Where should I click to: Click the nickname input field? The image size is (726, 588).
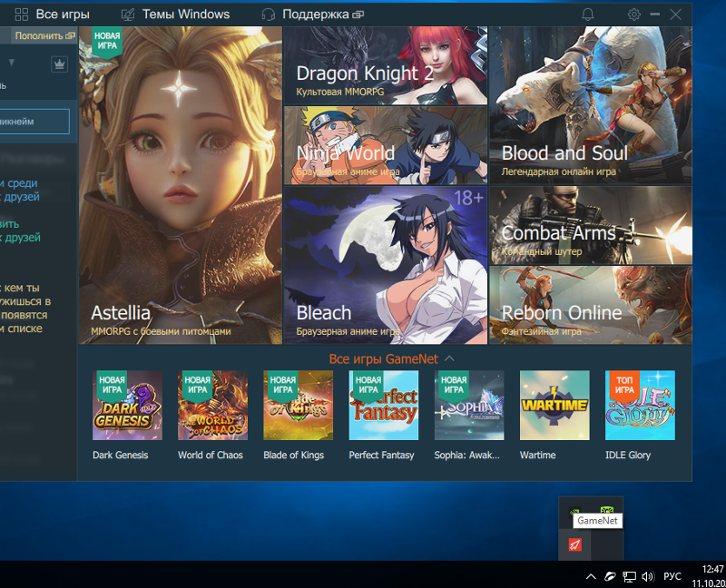[x=34, y=122]
